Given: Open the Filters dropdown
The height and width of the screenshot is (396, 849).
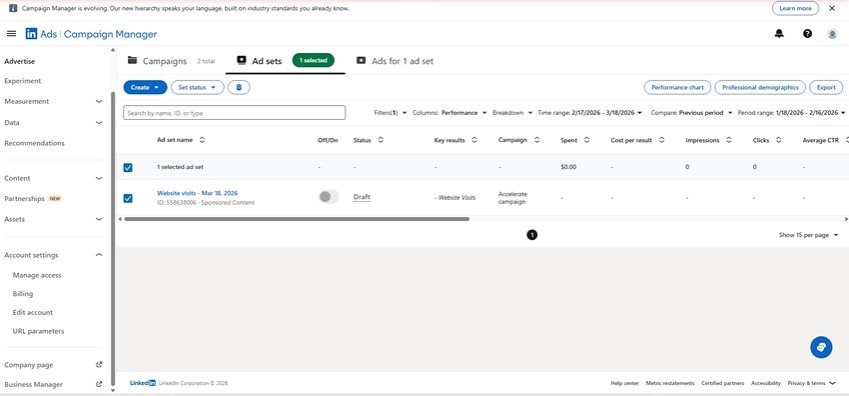Looking at the screenshot, I should point(390,113).
